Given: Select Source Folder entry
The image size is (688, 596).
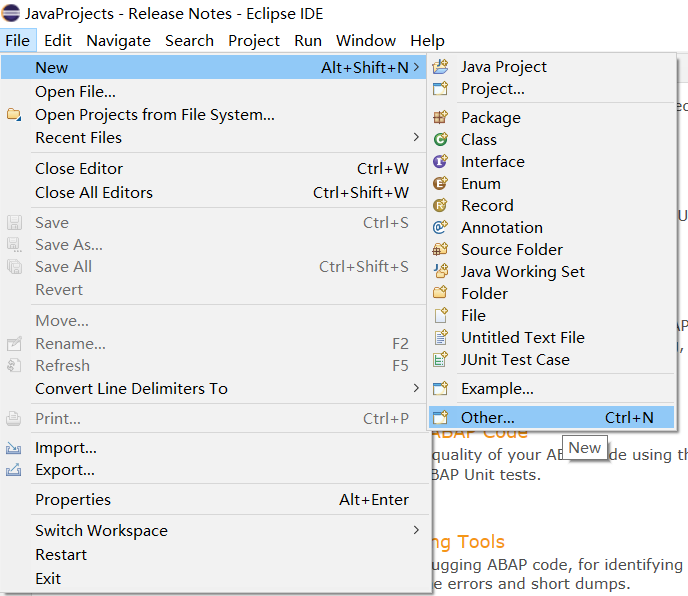Looking at the screenshot, I should 552,249.
